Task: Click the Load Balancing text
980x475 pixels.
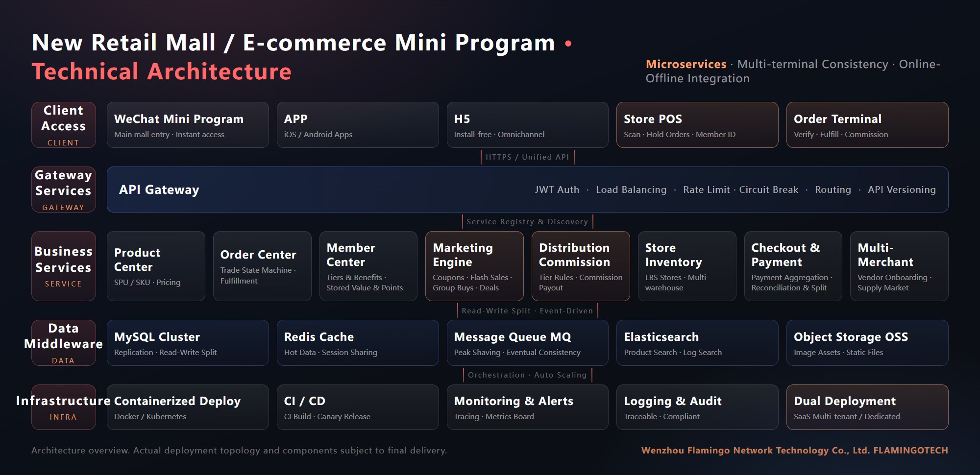Action: coord(631,190)
